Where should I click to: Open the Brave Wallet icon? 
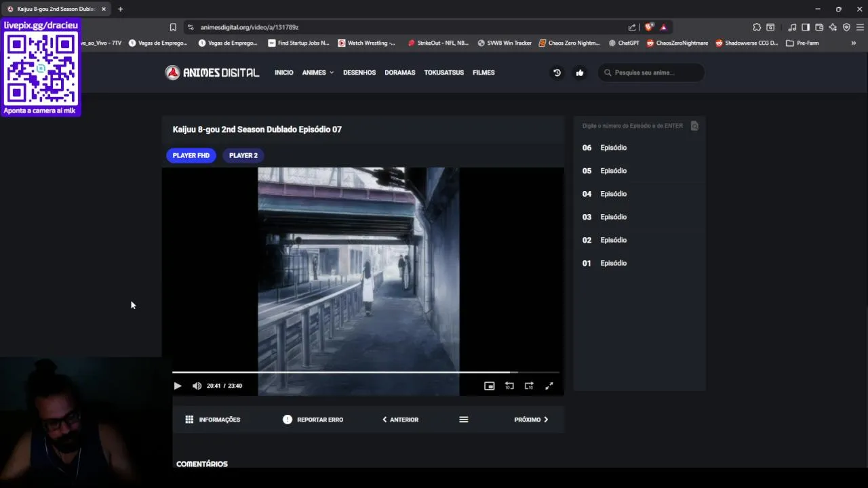click(x=819, y=27)
